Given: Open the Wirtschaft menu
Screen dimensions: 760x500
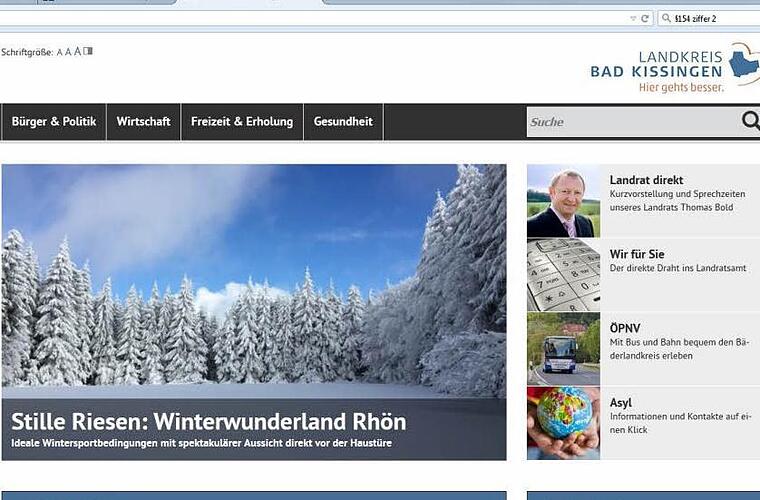Looking at the screenshot, I should pyautogui.click(x=143, y=122).
